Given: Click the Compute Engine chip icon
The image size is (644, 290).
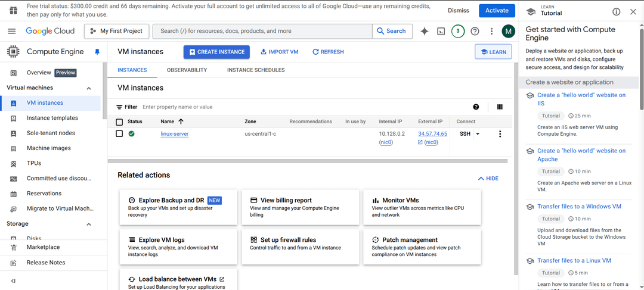Looking at the screenshot, I should point(13,52).
